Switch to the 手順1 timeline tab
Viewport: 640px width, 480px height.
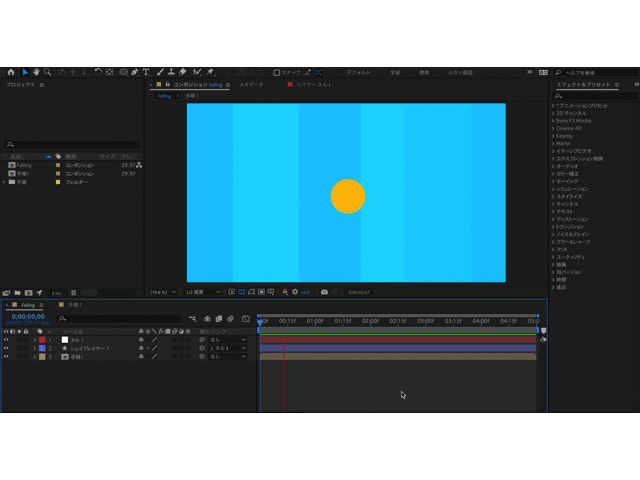coord(74,305)
